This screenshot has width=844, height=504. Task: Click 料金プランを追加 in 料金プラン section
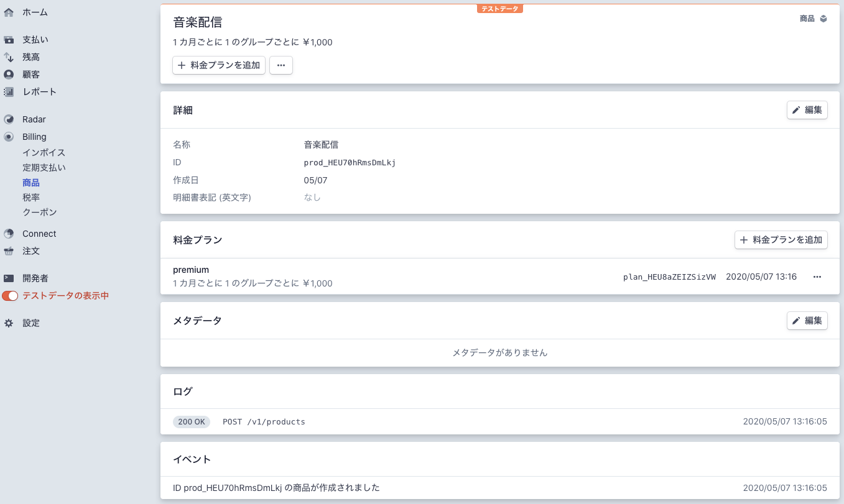pyautogui.click(x=781, y=240)
